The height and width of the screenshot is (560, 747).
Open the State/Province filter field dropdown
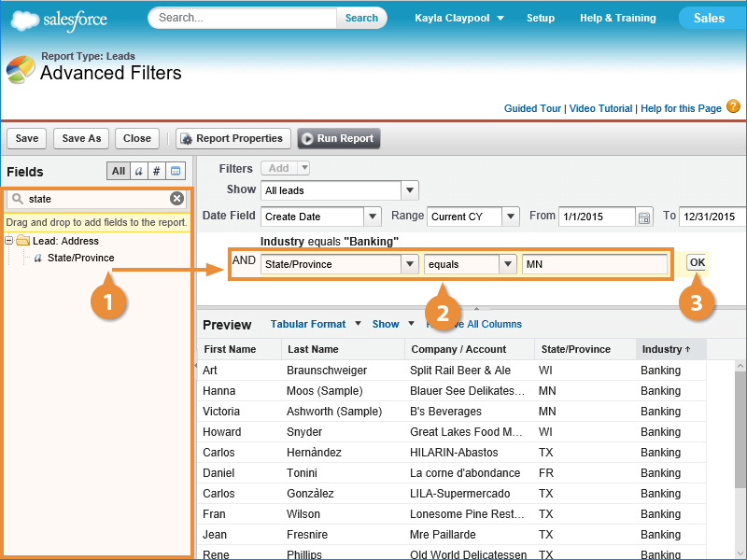409,265
